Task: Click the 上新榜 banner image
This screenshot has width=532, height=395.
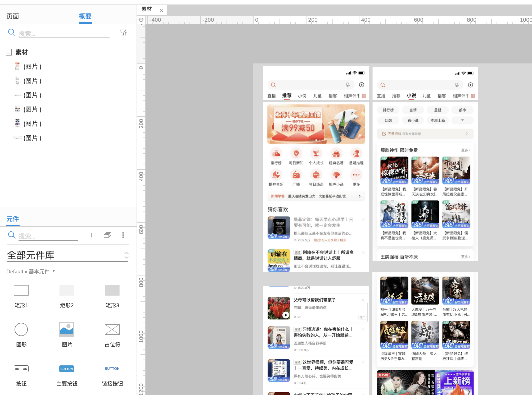Action: (x=454, y=383)
